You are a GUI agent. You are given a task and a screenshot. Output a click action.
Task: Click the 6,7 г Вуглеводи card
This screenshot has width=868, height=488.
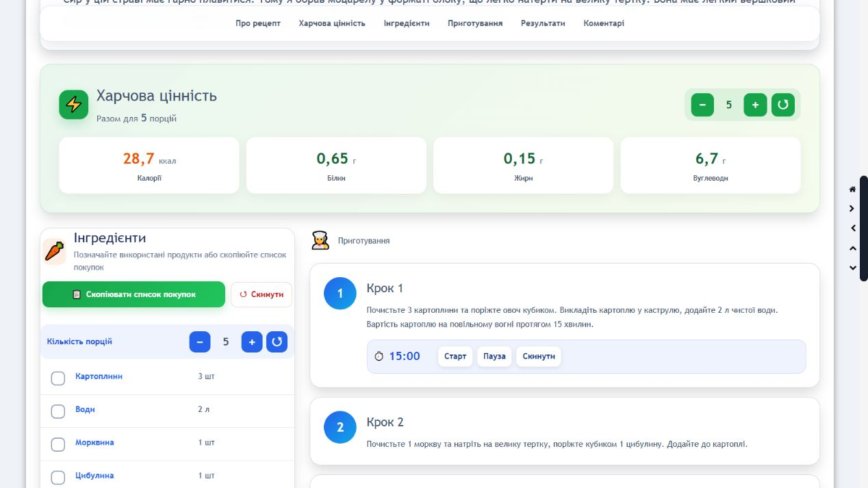click(x=711, y=166)
